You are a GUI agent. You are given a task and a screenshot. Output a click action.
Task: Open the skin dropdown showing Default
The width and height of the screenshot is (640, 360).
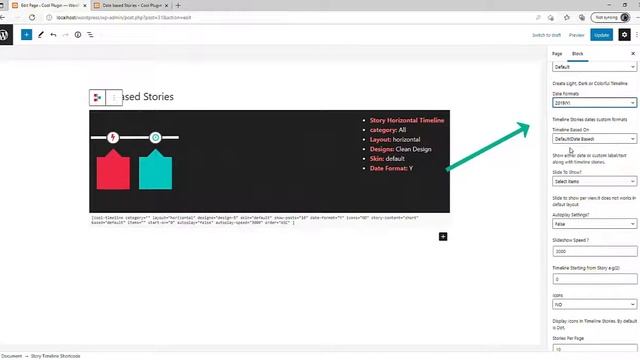pyautogui.click(x=594, y=67)
